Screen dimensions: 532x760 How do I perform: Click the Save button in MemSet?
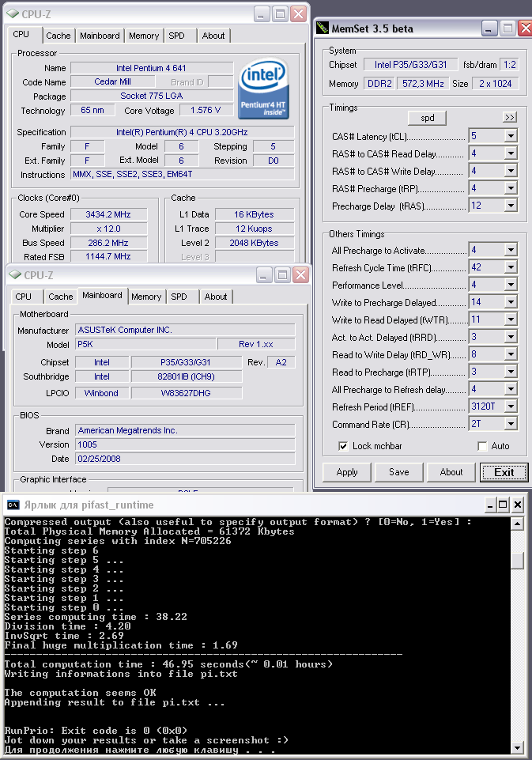pyautogui.click(x=398, y=472)
